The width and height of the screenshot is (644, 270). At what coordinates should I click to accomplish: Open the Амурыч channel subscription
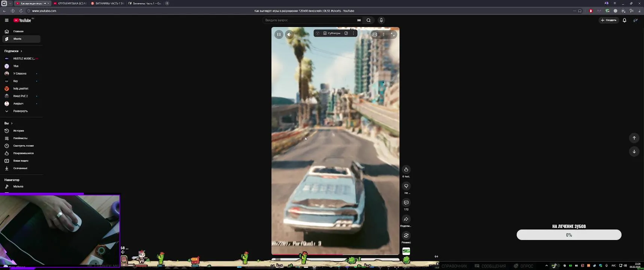(x=21, y=103)
